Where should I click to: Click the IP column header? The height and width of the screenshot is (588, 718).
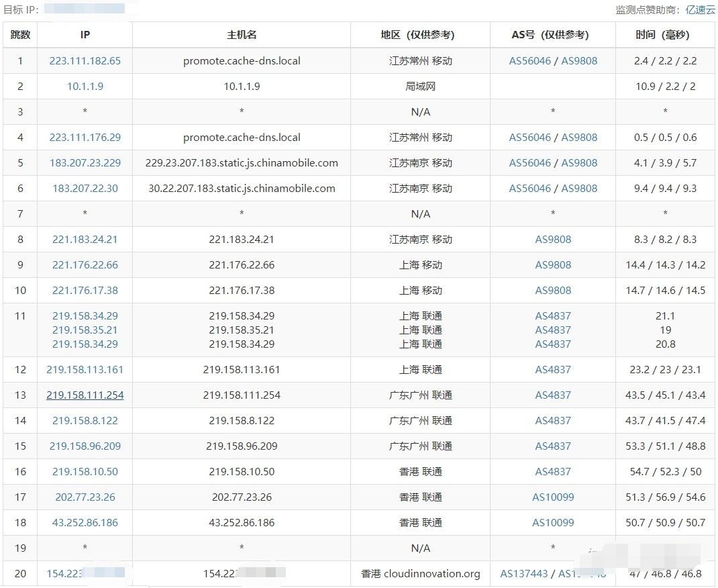pyautogui.click(x=85, y=34)
